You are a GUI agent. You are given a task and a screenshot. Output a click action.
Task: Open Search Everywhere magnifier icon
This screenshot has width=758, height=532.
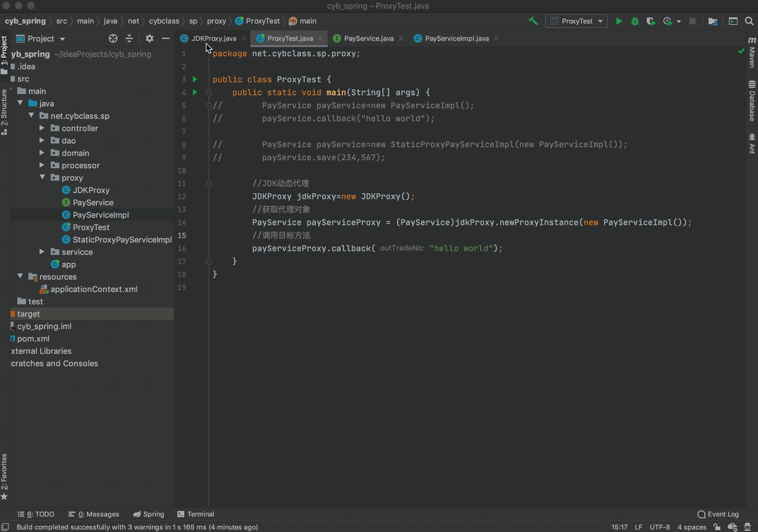click(749, 21)
